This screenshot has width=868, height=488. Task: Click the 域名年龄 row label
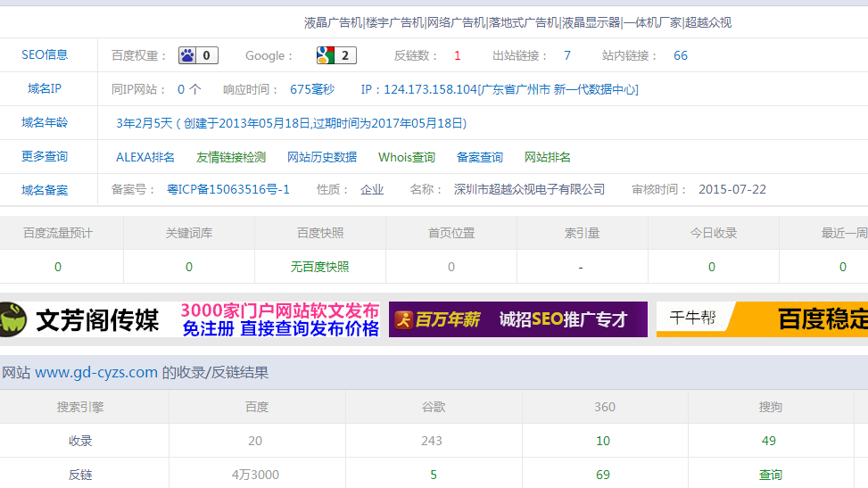[45, 122]
